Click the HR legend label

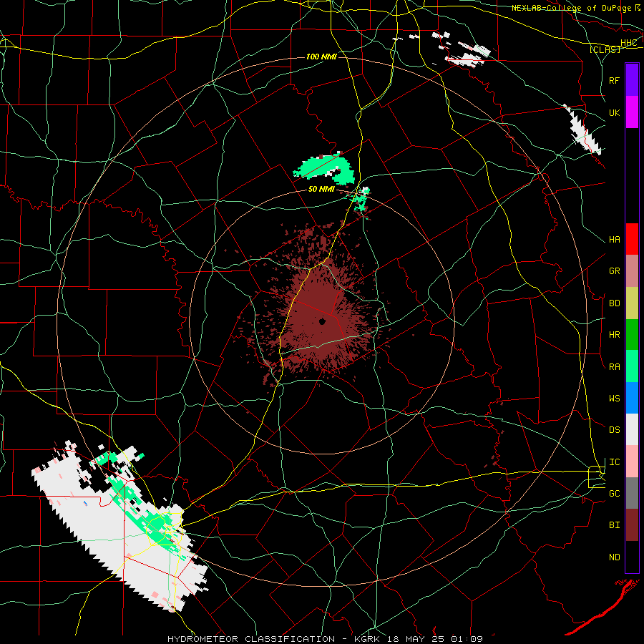[615, 335]
